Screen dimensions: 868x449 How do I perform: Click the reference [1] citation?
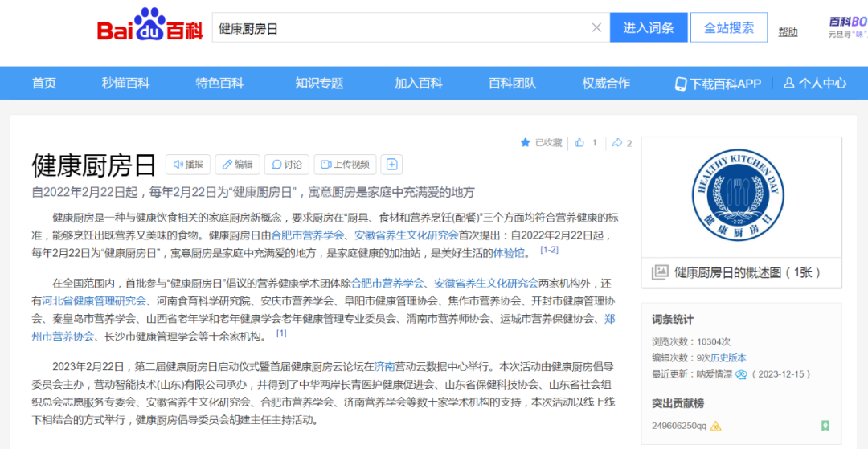281,333
